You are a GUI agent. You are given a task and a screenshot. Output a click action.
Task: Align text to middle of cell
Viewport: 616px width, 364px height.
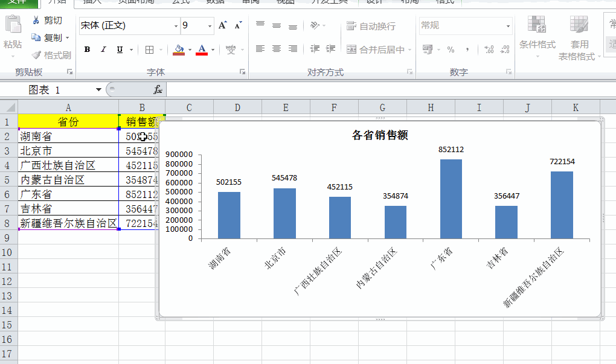point(277,25)
